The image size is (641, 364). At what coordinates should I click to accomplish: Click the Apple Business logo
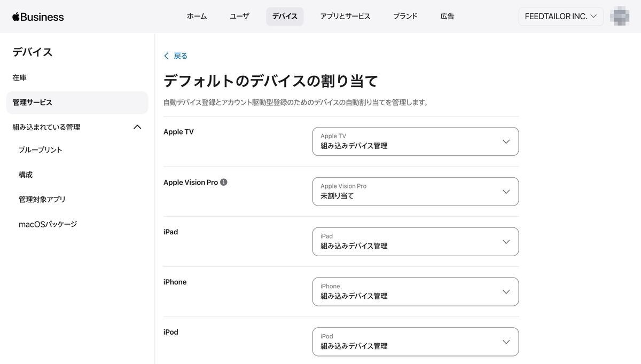click(38, 17)
